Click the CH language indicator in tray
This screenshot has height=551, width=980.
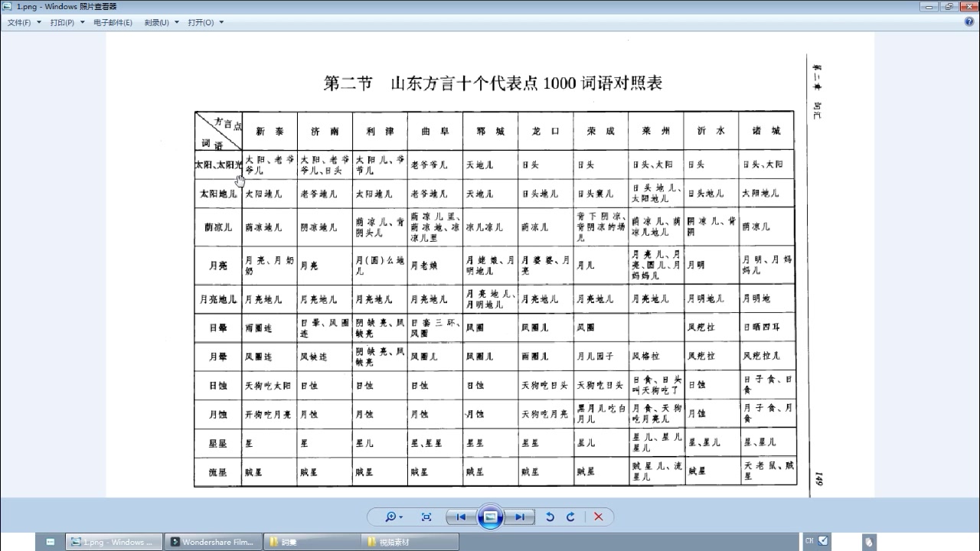pyautogui.click(x=809, y=541)
